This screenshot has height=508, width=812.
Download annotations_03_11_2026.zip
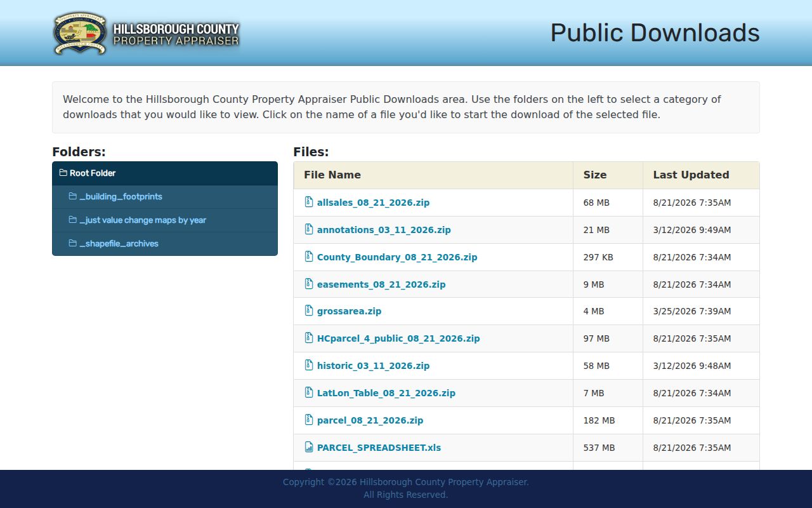[384, 230]
